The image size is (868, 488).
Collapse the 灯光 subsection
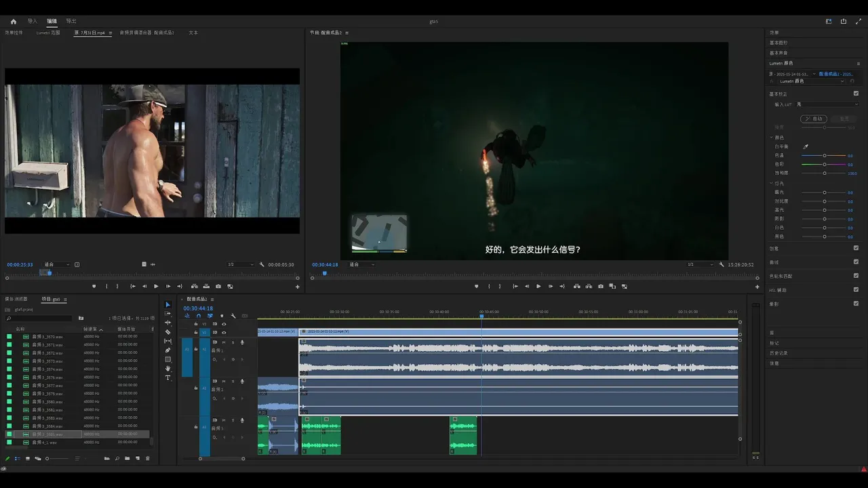(x=771, y=184)
